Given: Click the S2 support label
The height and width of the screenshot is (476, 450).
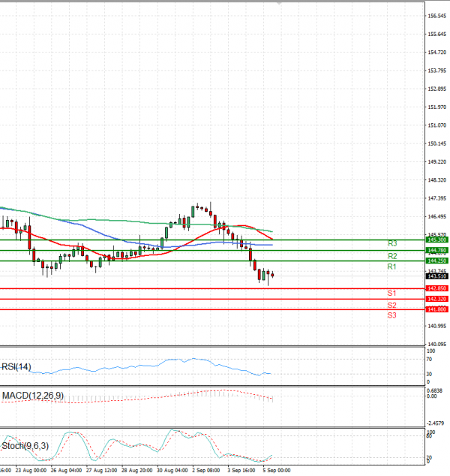Looking at the screenshot, I should [391, 305].
